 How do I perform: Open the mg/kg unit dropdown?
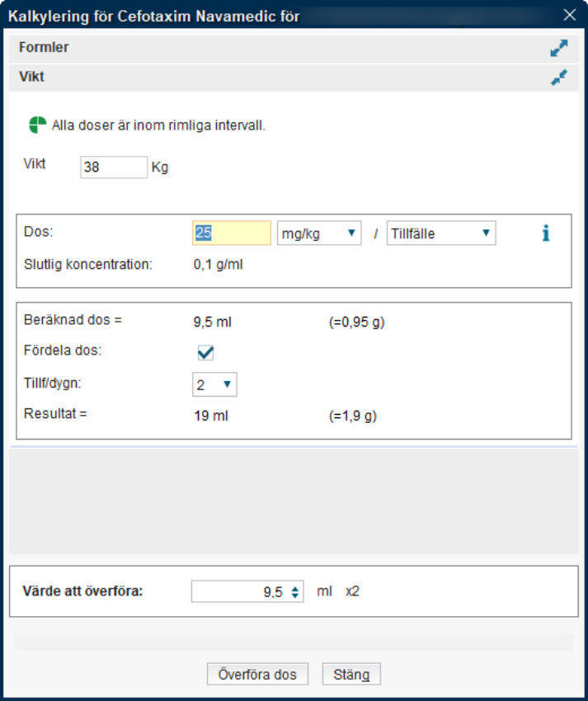[319, 233]
